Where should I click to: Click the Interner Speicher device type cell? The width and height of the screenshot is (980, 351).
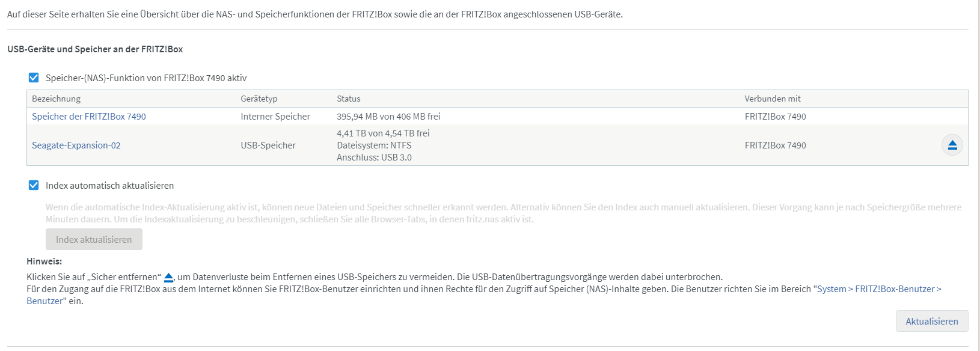tap(275, 117)
